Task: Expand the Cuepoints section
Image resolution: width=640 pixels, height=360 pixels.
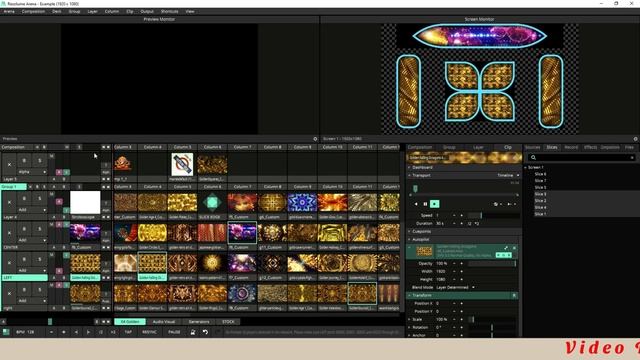Action: pyautogui.click(x=409, y=231)
